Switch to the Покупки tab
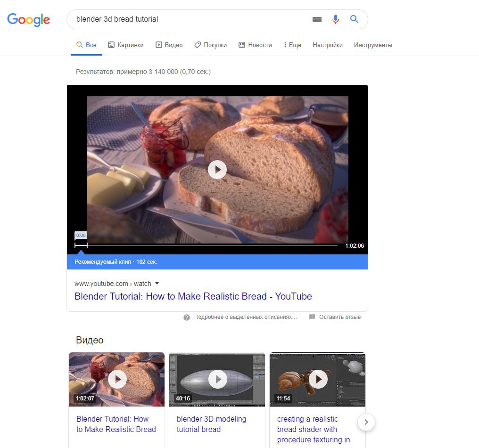 (x=210, y=45)
